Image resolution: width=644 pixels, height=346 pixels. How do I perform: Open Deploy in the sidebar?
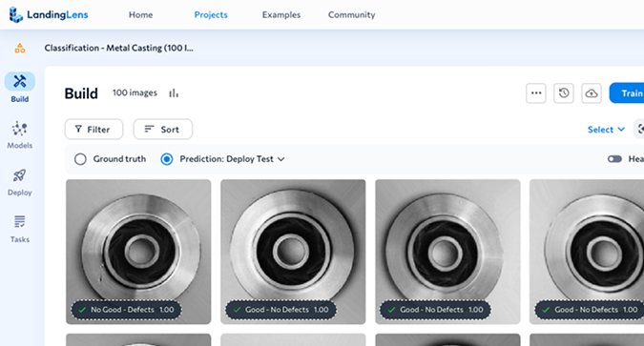point(20,182)
